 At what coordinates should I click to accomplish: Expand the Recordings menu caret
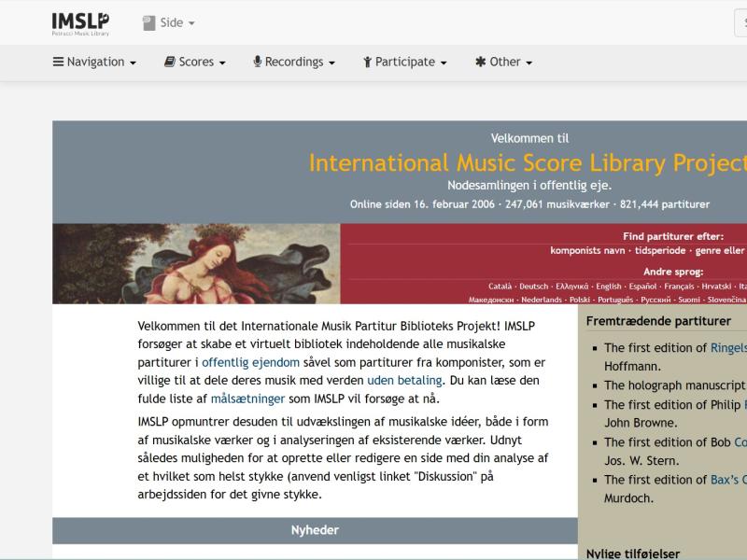pyautogui.click(x=332, y=63)
